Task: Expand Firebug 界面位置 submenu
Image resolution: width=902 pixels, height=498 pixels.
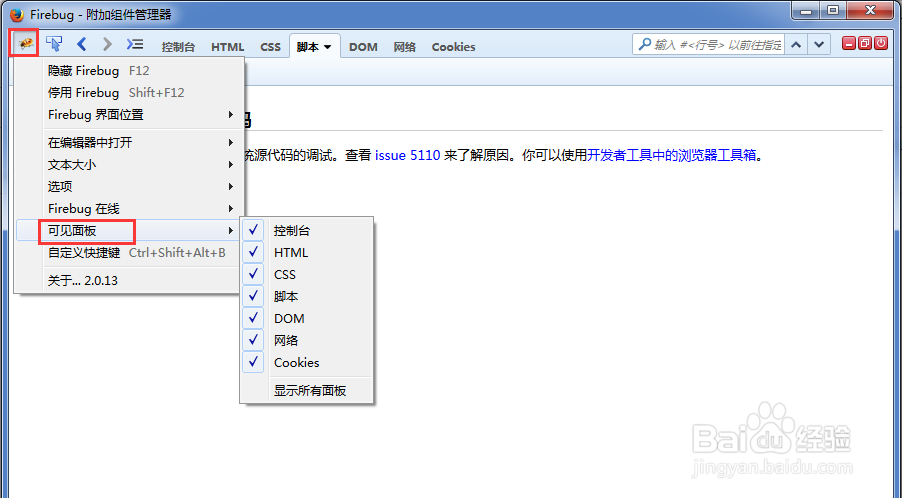Action: coord(128,114)
